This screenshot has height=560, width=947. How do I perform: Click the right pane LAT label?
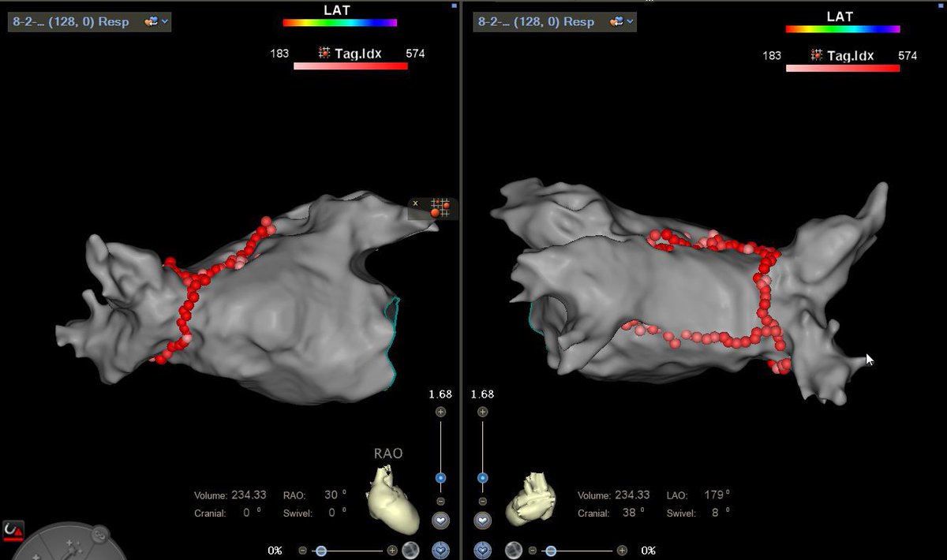(x=840, y=16)
